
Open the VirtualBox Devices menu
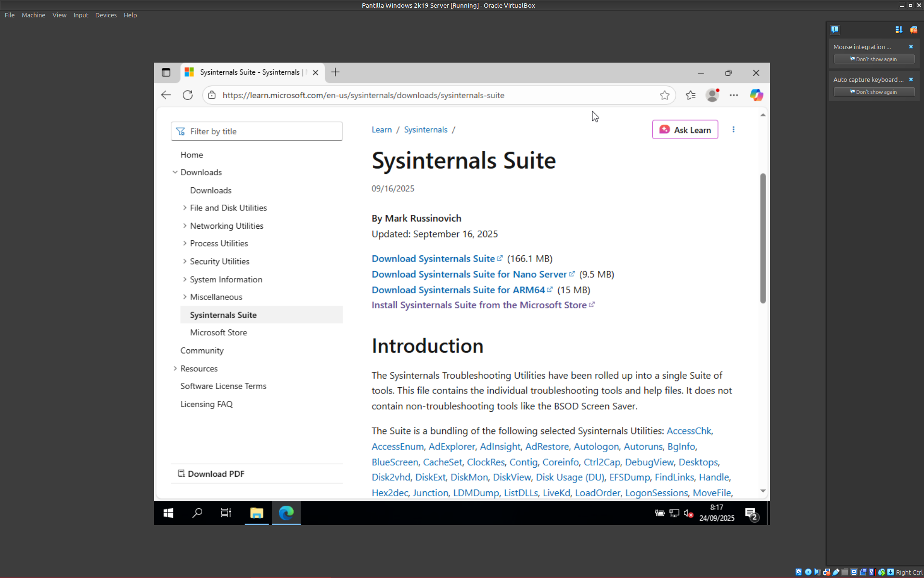pos(105,15)
